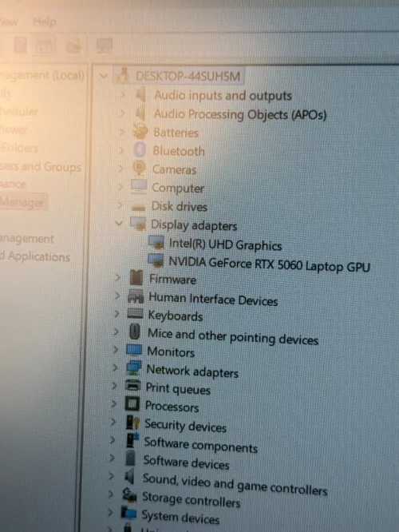Click the Sound, video and game controllers icon
The width and height of the screenshot is (399, 532).
click(129, 477)
